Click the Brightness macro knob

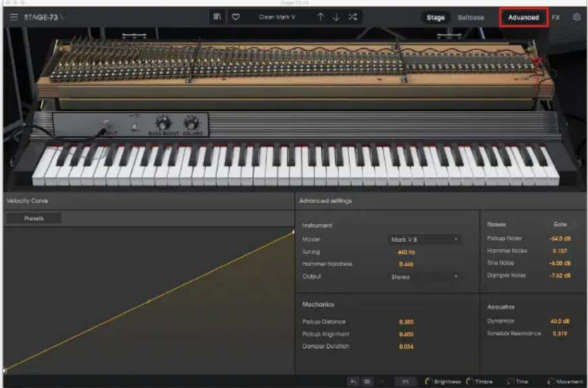[428, 381]
